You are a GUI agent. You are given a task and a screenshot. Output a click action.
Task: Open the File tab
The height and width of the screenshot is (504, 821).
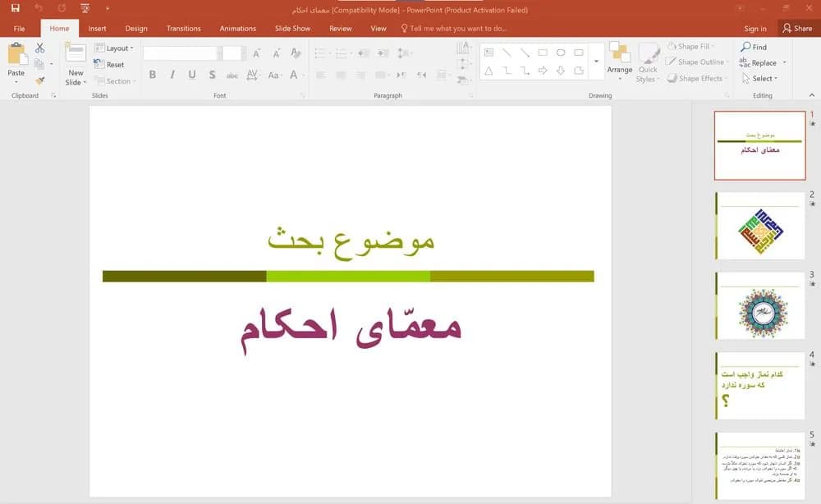tap(20, 28)
